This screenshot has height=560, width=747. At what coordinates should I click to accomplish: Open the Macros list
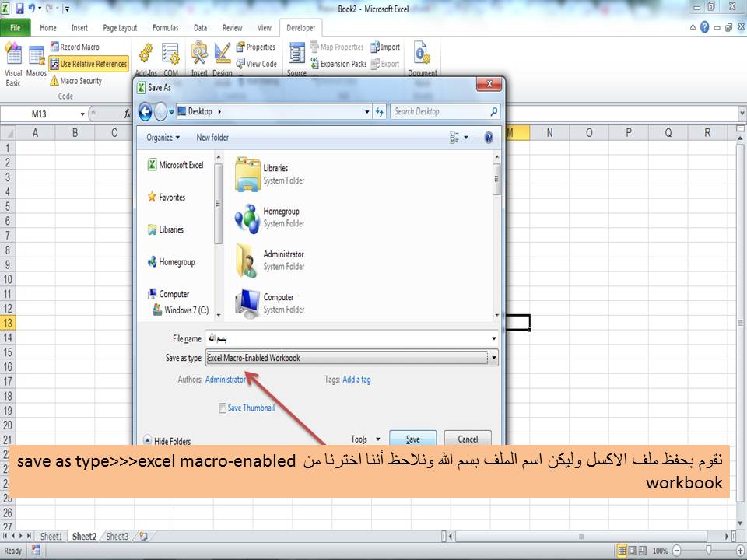pos(37,60)
